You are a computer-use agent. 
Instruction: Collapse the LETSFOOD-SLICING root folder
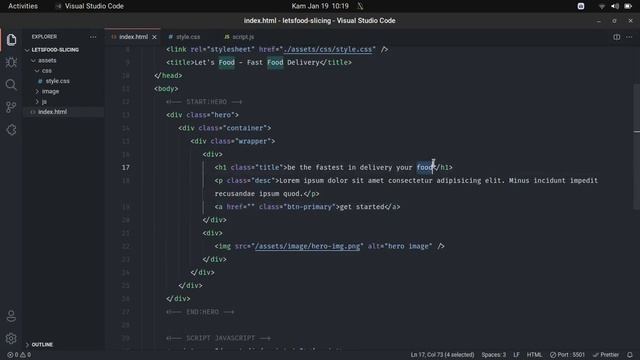(55, 50)
